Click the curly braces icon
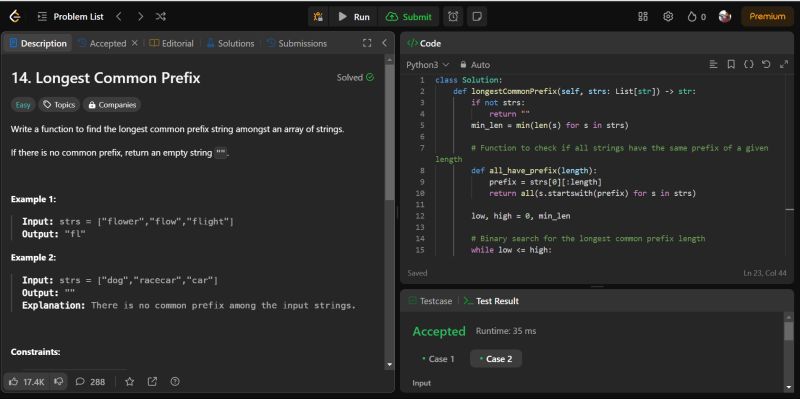Viewport: 800px width, 399px height. [x=748, y=65]
